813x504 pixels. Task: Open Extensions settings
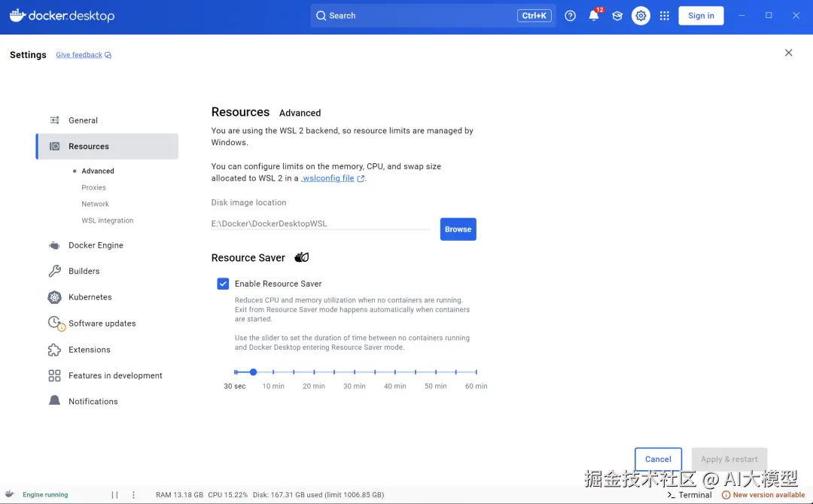point(108,350)
